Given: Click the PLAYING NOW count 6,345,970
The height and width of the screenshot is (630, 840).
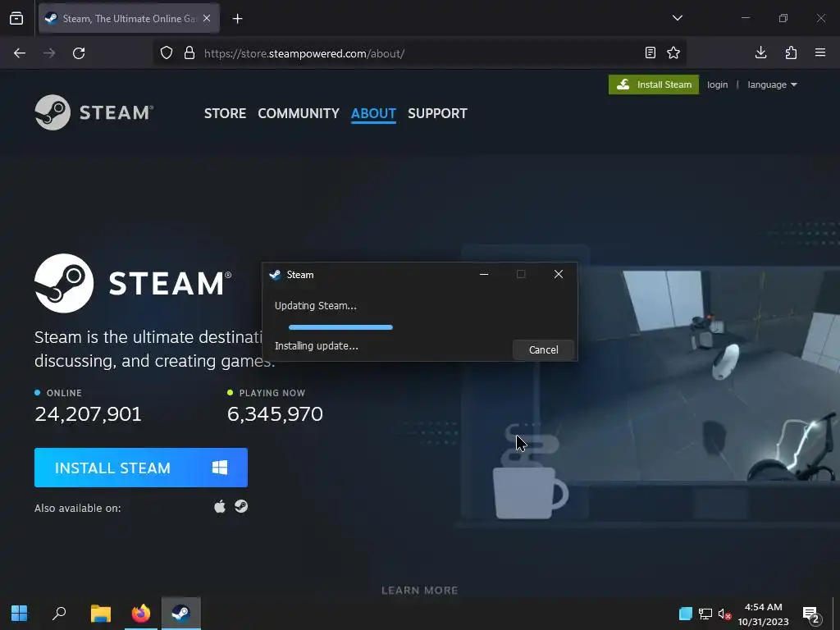Looking at the screenshot, I should coord(275,414).
